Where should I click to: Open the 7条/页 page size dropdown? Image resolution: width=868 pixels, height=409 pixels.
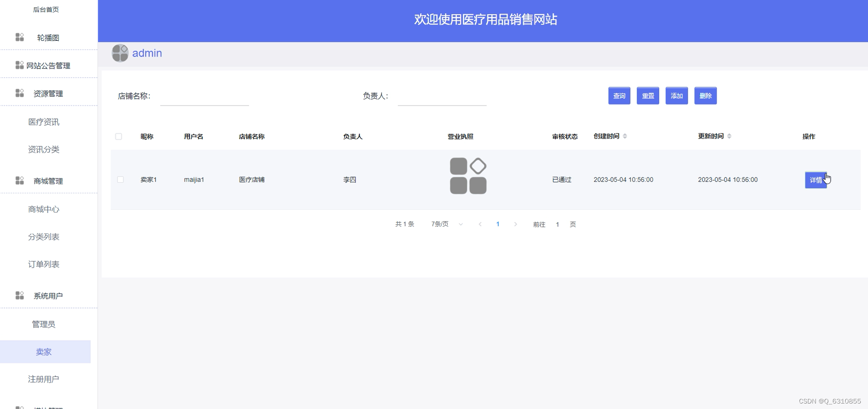click(x=447, y=224)
